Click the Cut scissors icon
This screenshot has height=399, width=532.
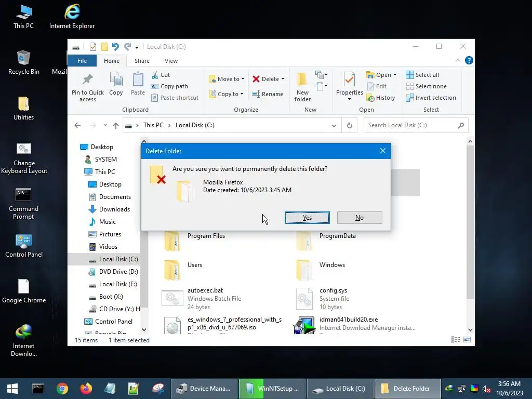pyautogui.click(x=155, y=75)
